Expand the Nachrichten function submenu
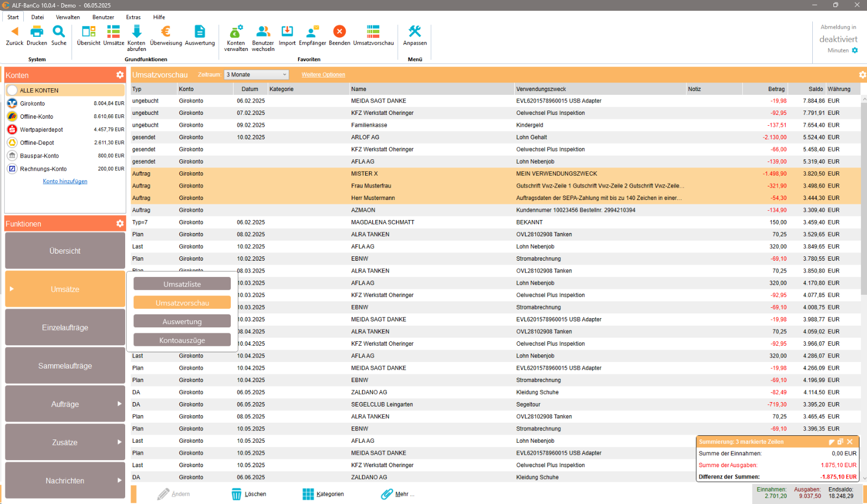This screenshot has height=504, width=867. tap(119, 480)
